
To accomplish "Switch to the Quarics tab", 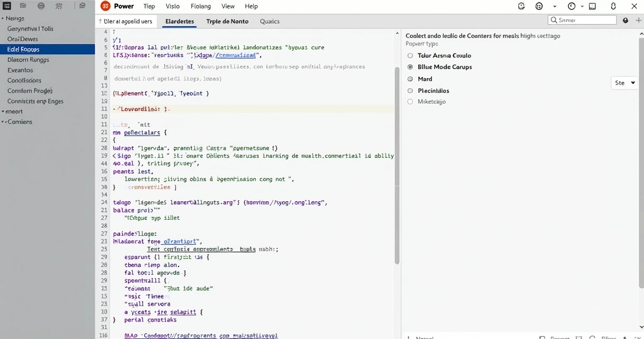I will (x=270, y=22).
